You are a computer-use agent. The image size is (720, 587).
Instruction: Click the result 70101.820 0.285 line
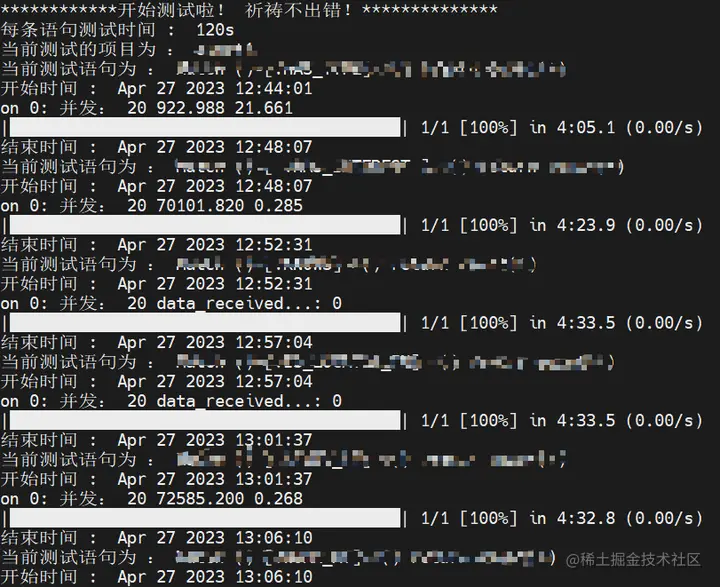pyautogui.click(x=152, y=206)
